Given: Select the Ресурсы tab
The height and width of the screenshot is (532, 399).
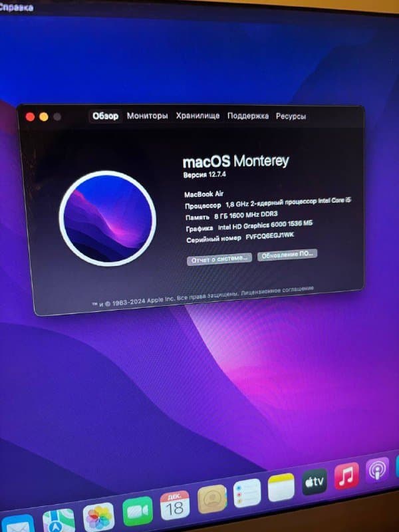Looking at the screenshot, I should point(291,116).
